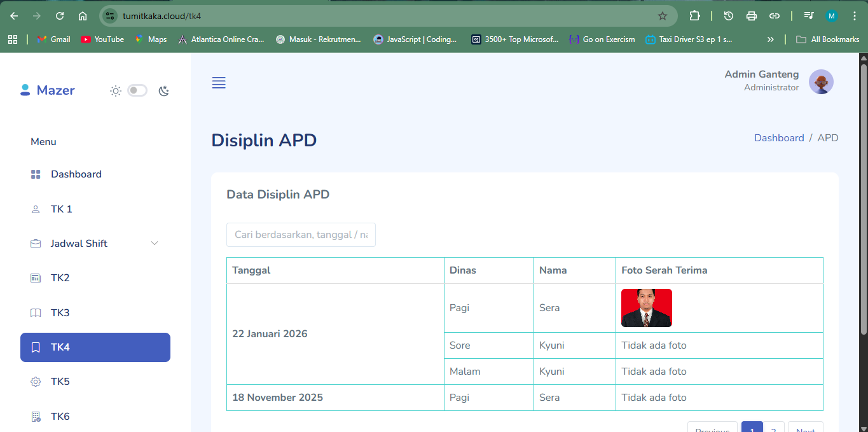Expand the Jadwal Shift submenu chevron

click(155, 244)
